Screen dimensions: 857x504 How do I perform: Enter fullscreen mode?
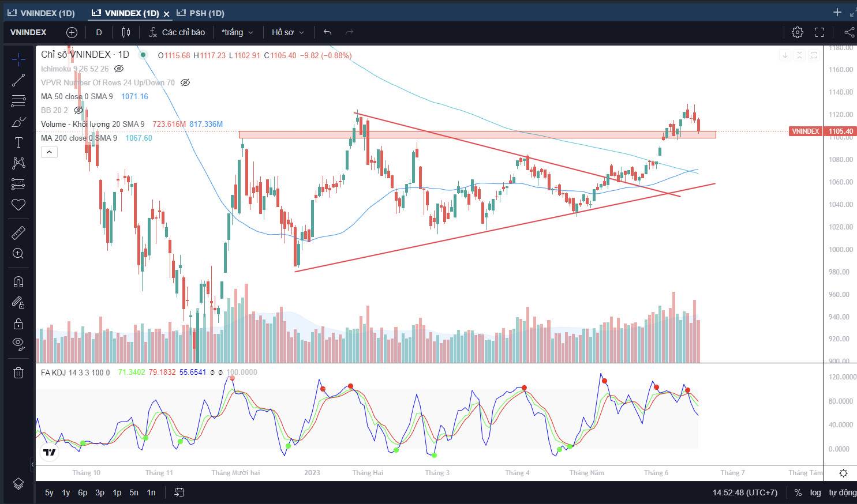819,32
